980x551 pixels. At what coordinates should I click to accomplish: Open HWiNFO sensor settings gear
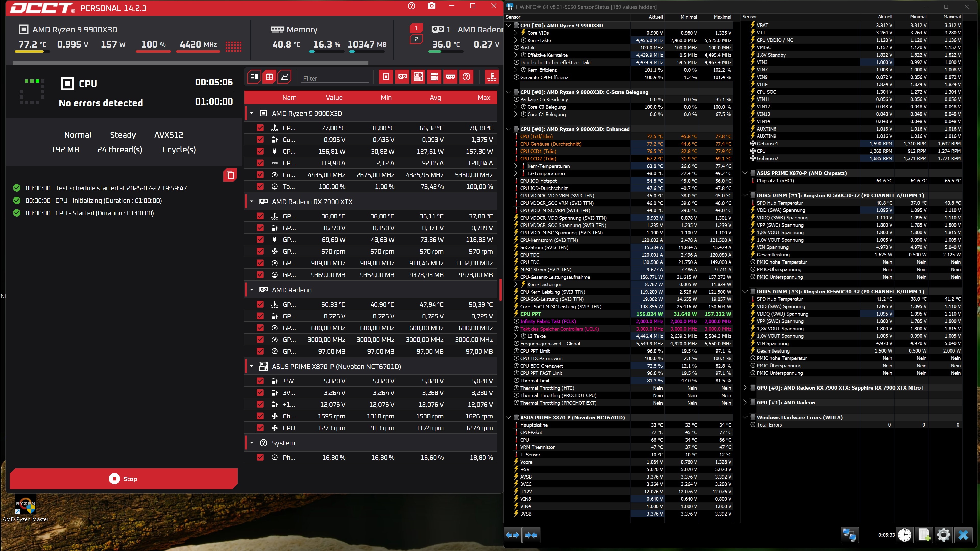click(943, 535)
